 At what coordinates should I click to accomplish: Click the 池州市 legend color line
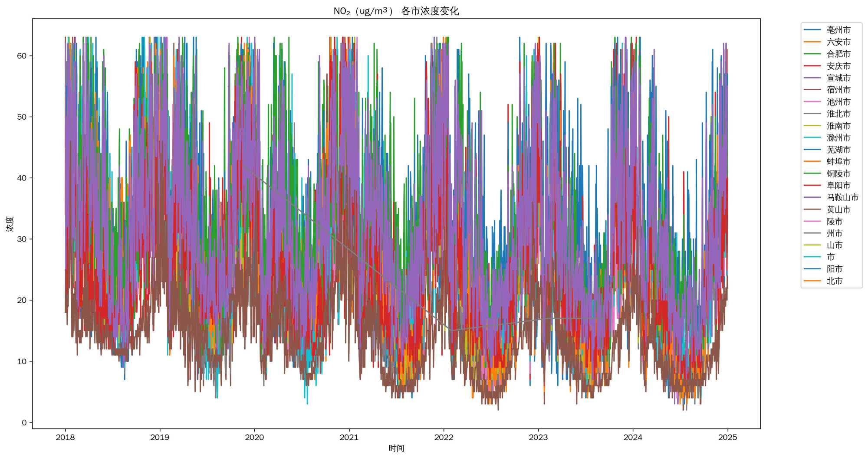812,102
